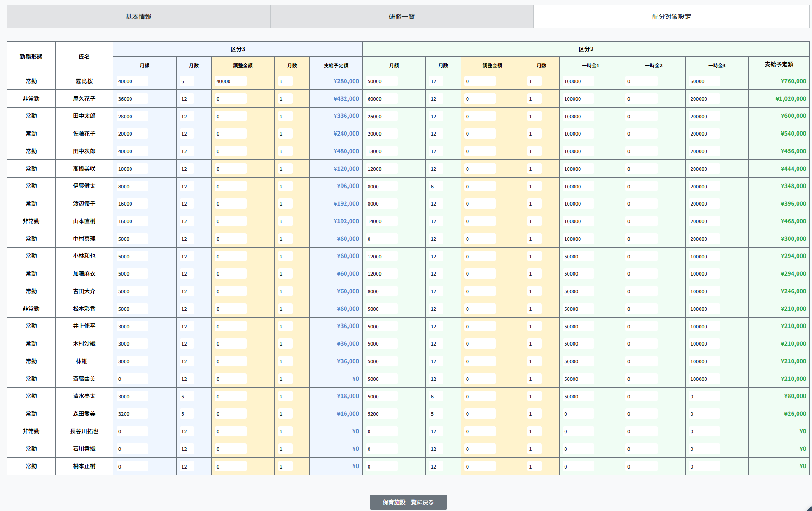Select 霧島桜's 一時金3 field showing 60000
The height and width of the screenshot is (511, 812).
click(x=704, y=81)
